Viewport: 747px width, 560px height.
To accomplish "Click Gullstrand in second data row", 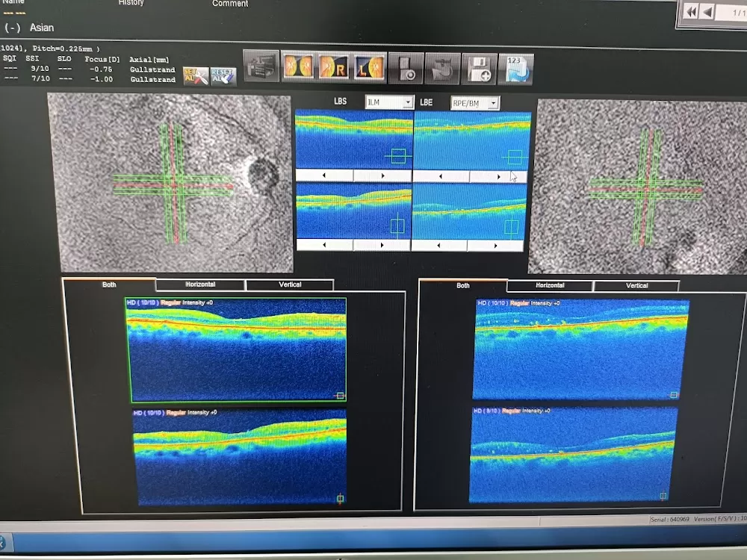I will pos(153,80).
